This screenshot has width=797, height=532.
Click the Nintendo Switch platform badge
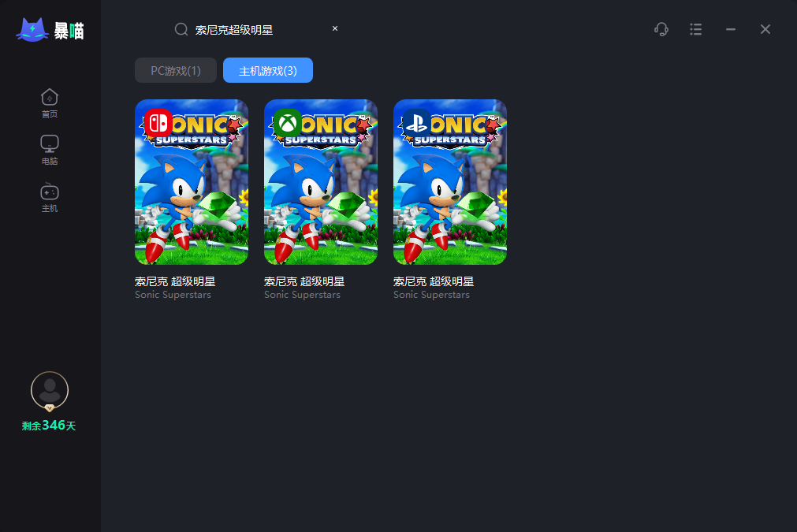(158, 123)
